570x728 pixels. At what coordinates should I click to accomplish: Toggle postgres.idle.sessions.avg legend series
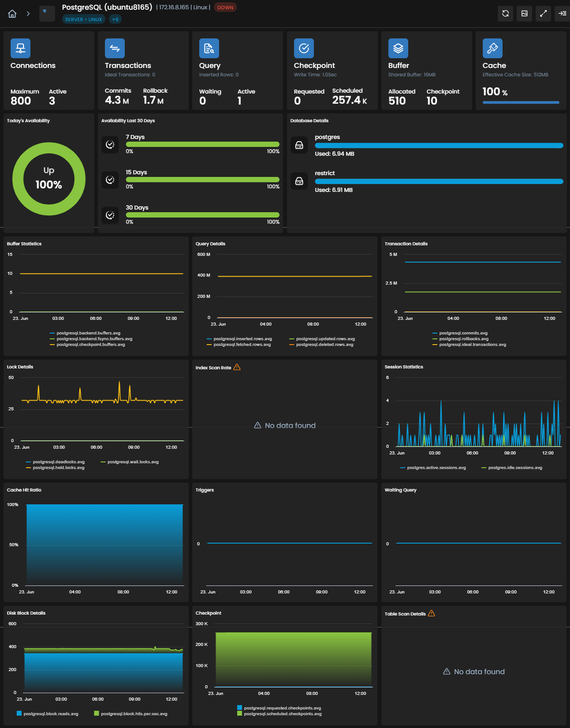[x=512, y=468]
